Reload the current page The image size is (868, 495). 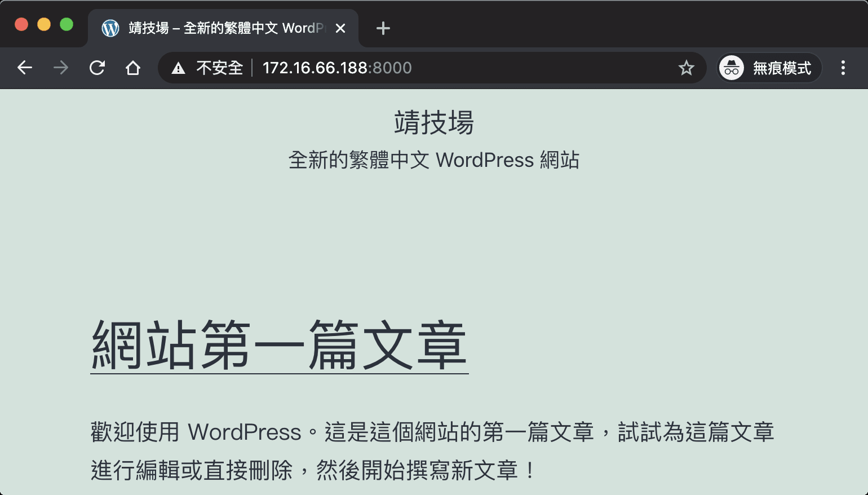(x=97, y=68)
